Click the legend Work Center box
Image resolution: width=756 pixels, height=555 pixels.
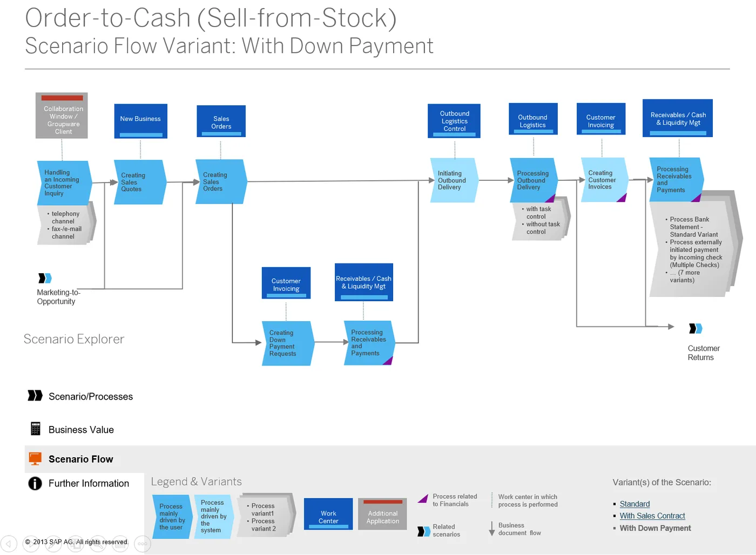pyautogui.click(x=328, y=514)
